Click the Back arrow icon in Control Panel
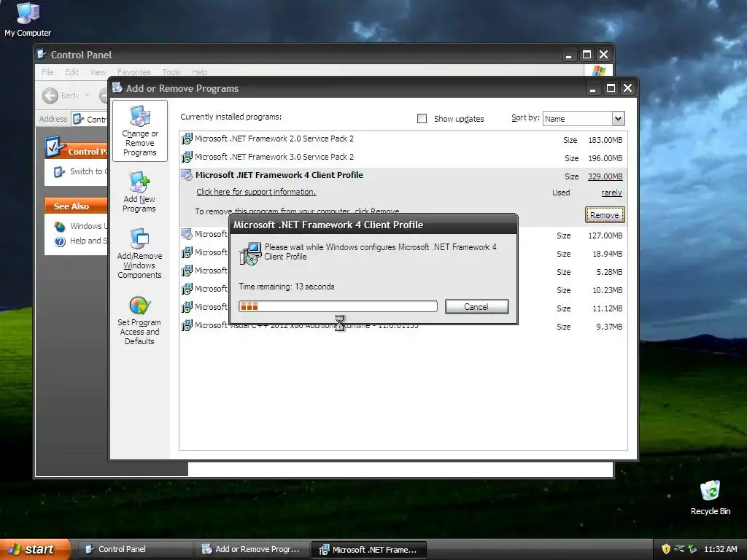Image resolution: width=747 pixels, height=560 pixels. coord(50,96)
